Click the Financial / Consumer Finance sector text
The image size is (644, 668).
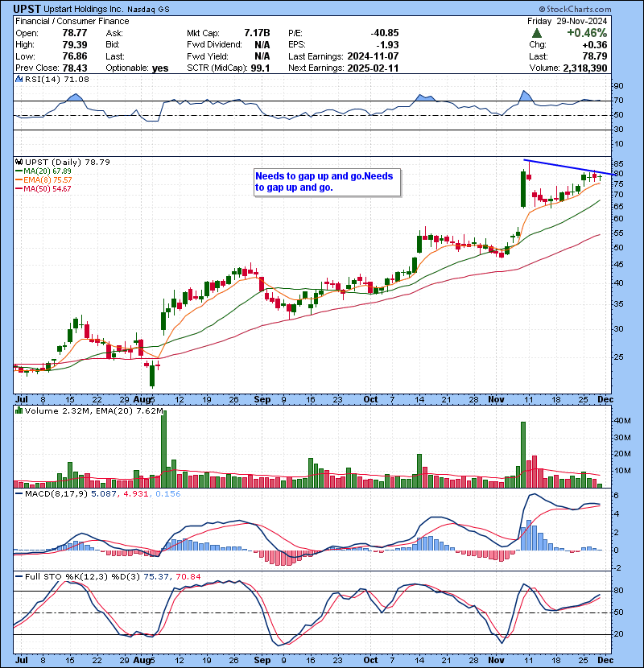click(72, 21)
